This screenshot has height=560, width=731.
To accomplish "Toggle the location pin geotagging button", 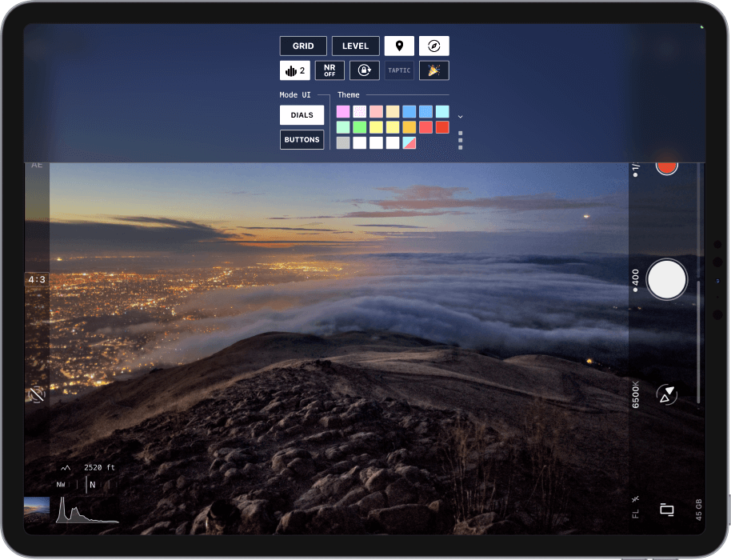I will pos(399,46).
